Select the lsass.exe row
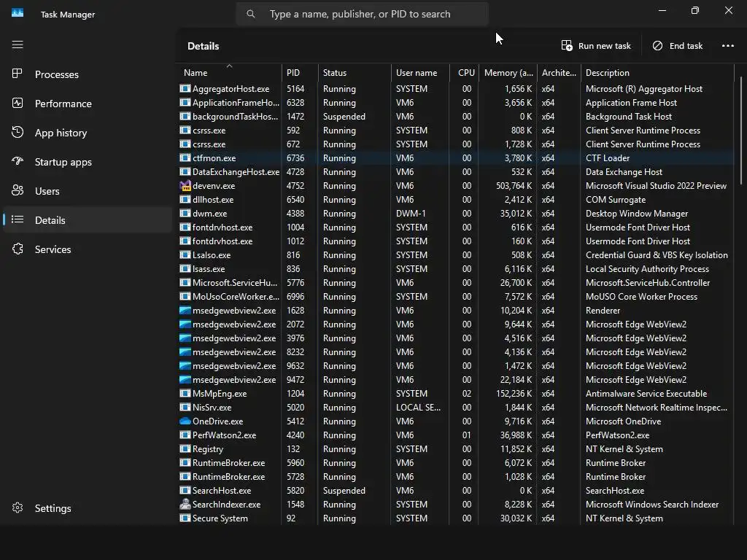This screenshot has height=560, width=747. (x=456, y=268)
